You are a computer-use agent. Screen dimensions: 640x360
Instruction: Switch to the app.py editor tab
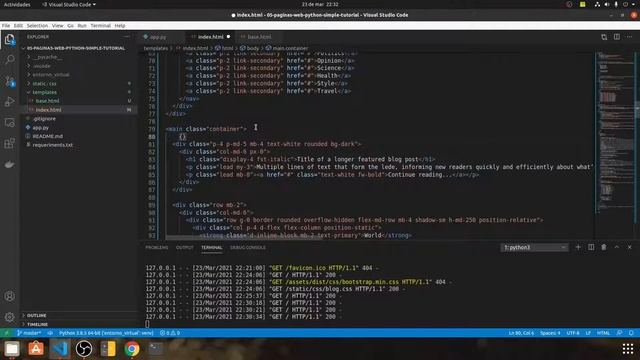coord(158,37)
